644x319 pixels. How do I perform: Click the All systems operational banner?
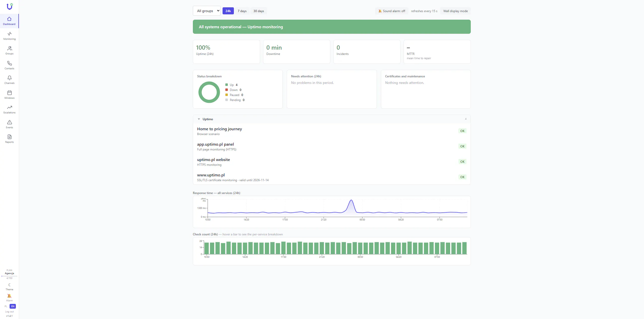pyautogui.click(x=332, y=27)
